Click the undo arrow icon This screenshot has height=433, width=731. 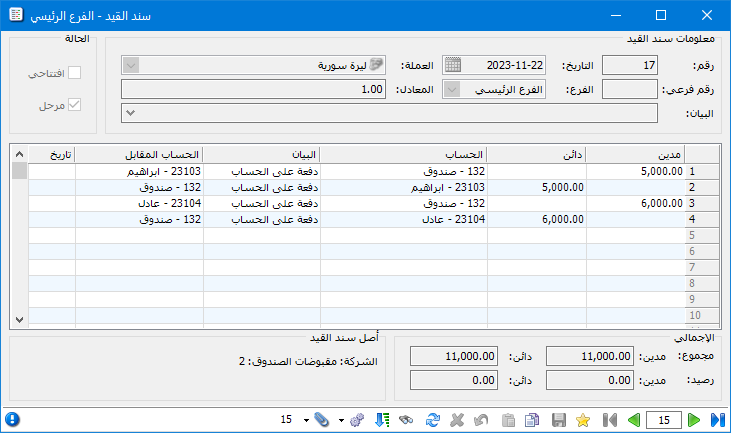(481, 420)
